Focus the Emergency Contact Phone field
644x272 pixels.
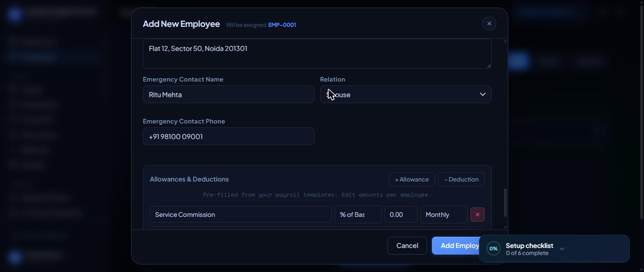pos(228,136)
